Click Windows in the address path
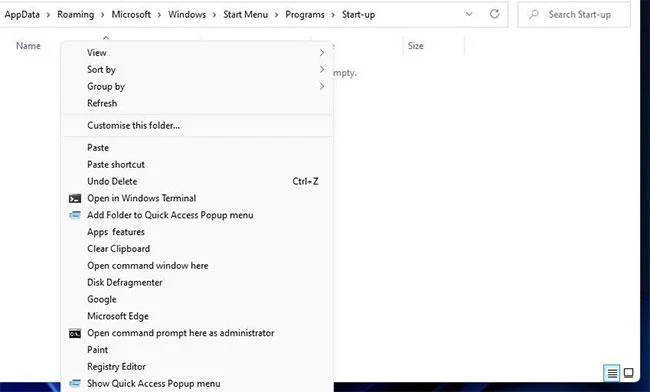Viewport: 650px width, 392px height. point(187,15)
